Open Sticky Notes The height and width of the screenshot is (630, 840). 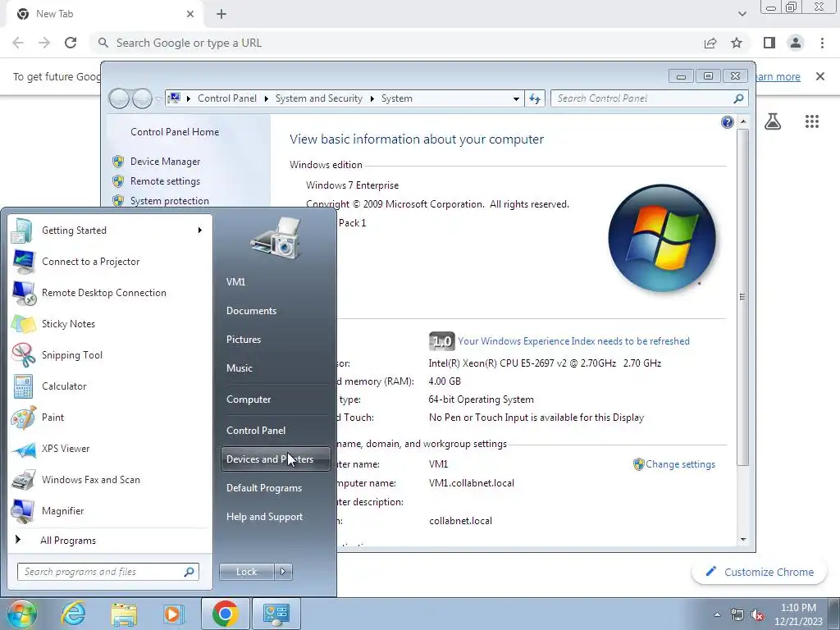tap(110, 323)
